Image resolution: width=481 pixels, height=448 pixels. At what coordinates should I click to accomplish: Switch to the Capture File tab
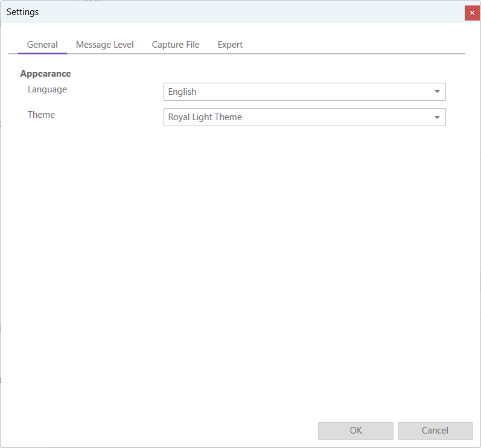tap(176, 45)
